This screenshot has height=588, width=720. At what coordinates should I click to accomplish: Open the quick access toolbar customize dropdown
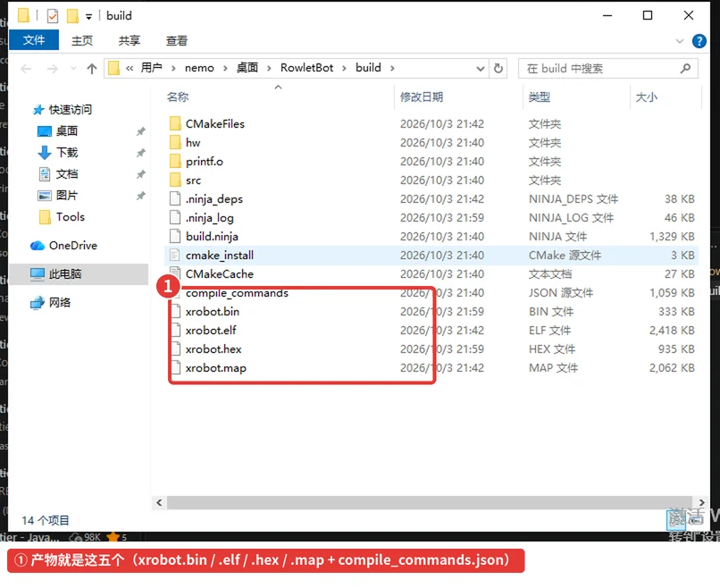point(88,17)
